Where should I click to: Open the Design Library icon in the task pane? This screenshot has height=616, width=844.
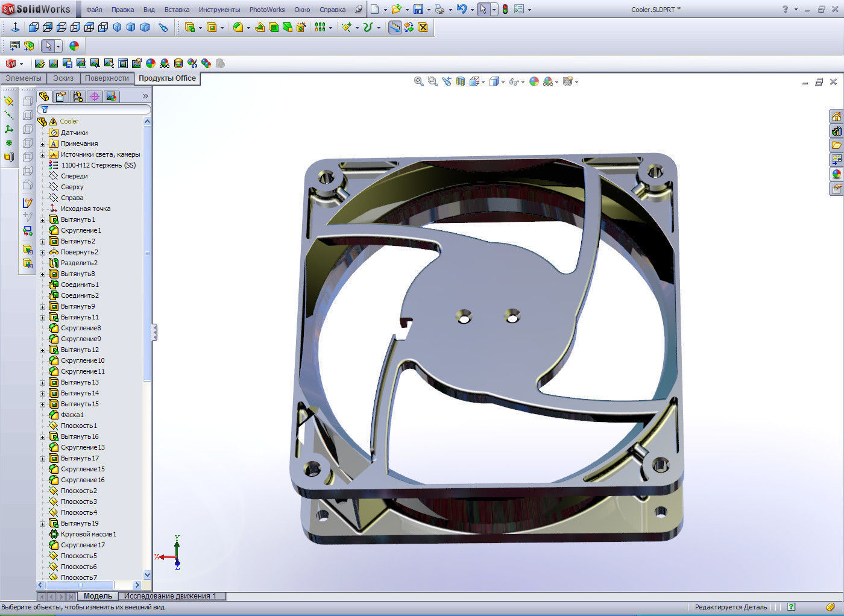(836, 131)
